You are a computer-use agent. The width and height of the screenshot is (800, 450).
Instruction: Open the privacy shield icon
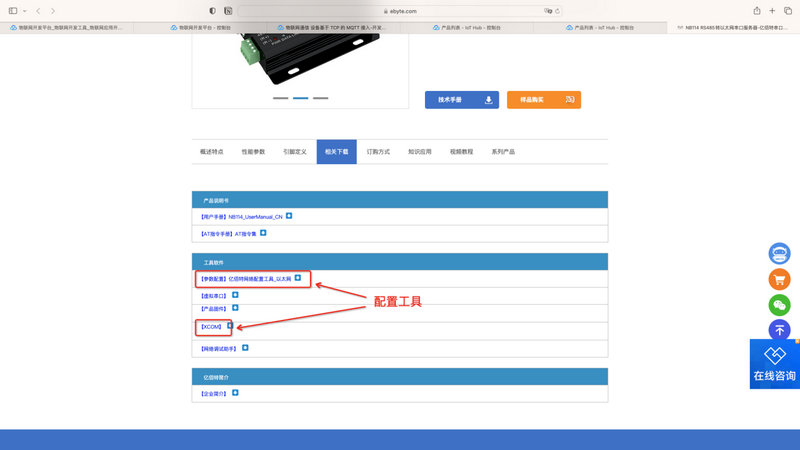[x=212, y=11]
